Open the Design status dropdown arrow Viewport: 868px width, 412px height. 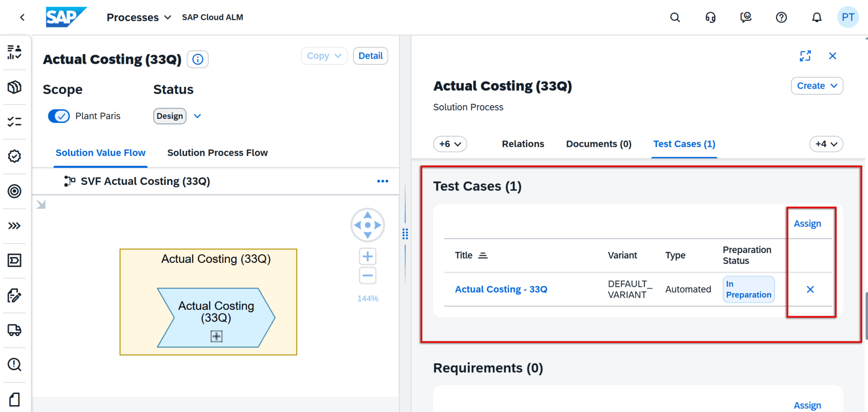(x=197, y=116)
